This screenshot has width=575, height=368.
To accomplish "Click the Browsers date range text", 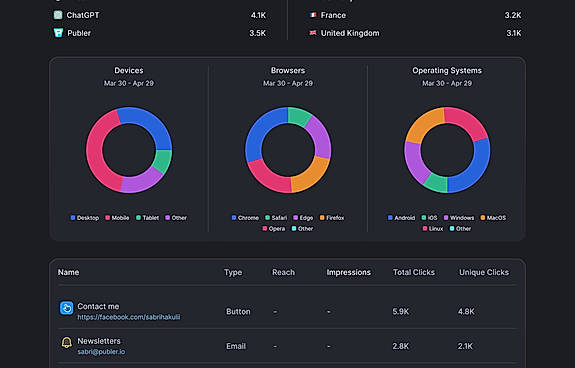I will click(288, 83).
